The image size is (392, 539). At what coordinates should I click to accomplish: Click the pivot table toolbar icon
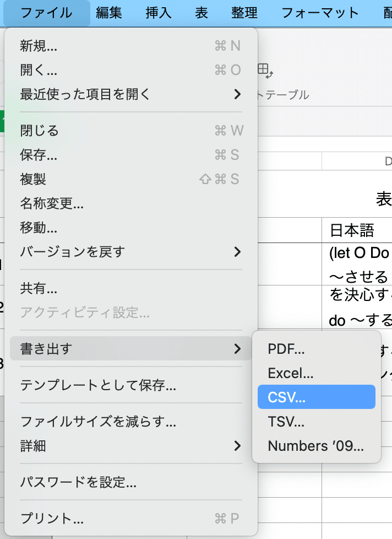pyautogui.click(x=265, y=70)
